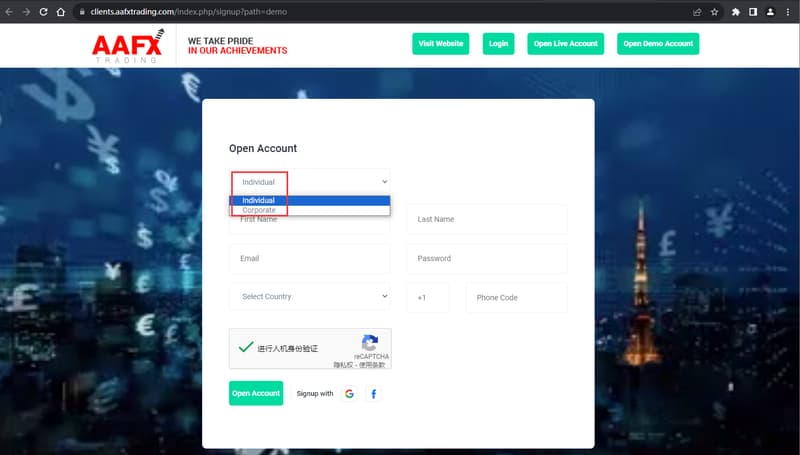Click Open Demo Account button
This screenshot has height=455, width=800.
658,44
